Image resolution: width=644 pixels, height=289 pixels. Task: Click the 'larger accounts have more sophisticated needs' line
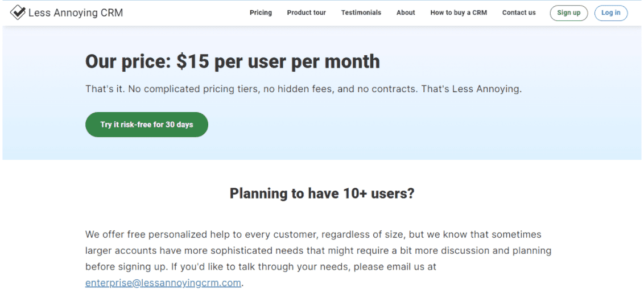[x=319, y=251]
